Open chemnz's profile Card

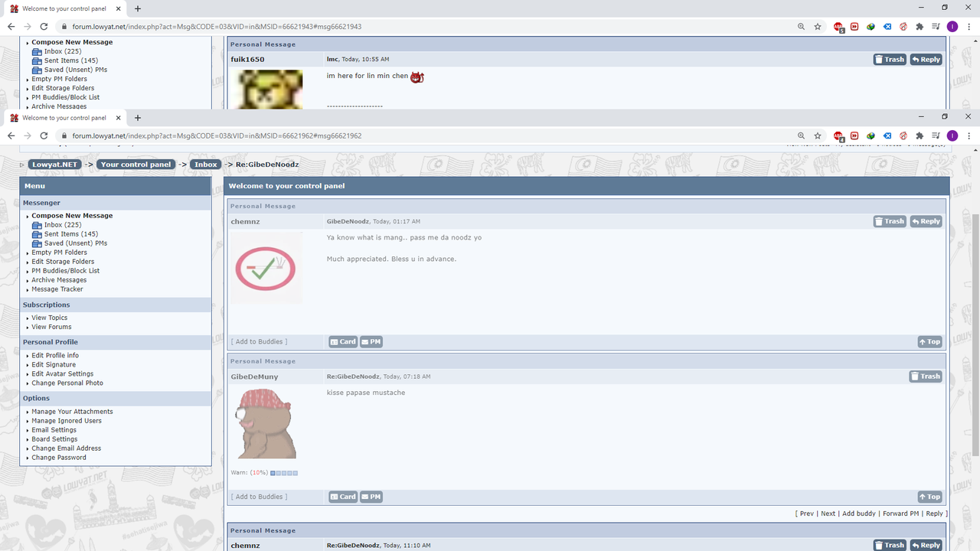point(342,341)
